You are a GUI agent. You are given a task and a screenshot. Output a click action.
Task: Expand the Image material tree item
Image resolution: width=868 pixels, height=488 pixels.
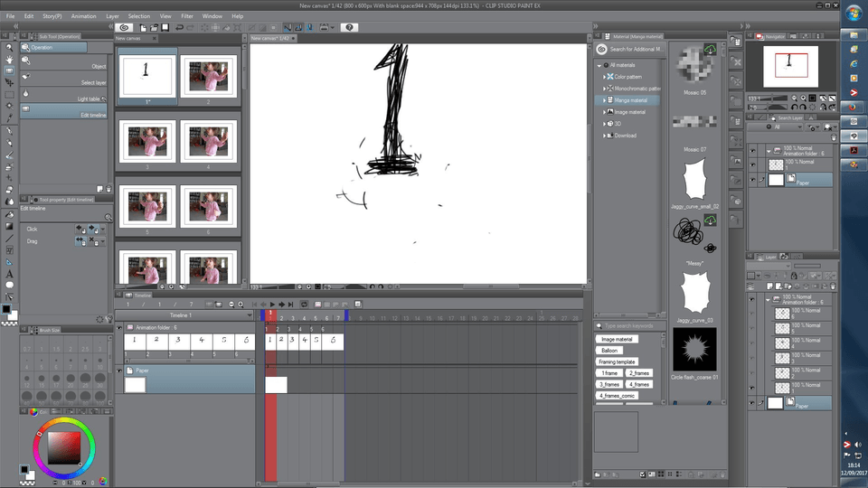tap(605, 112)
